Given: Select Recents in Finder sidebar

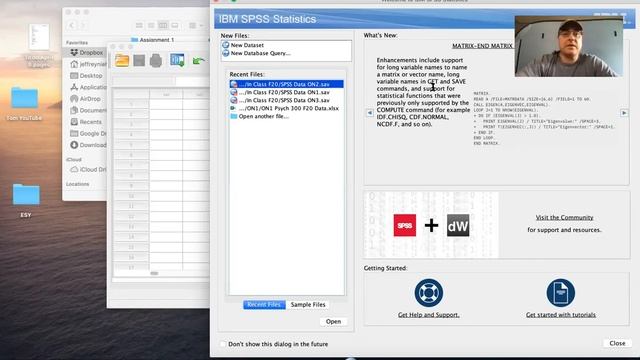Looking at the screenshot, I should point(86,122).
